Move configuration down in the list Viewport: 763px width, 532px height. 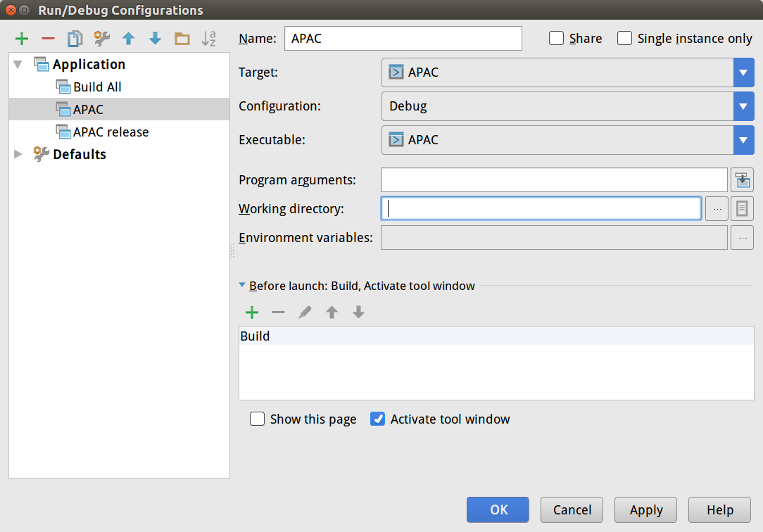click(x=155, y=39)
